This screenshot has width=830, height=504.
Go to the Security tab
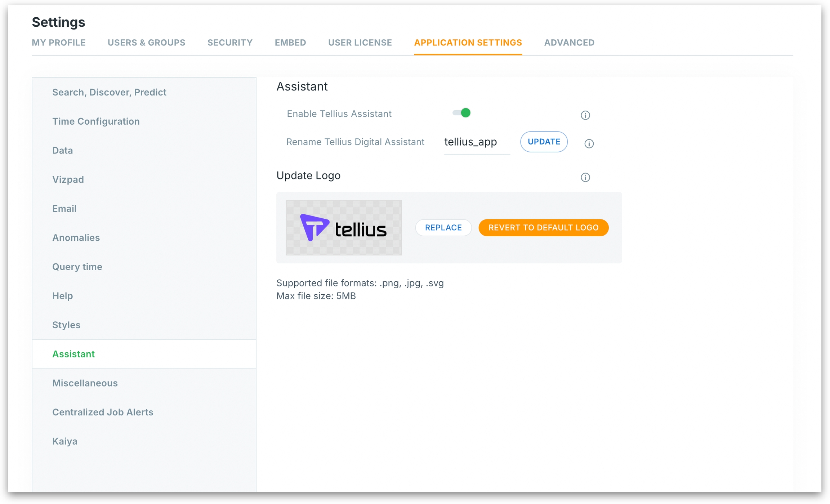point(230,43)
